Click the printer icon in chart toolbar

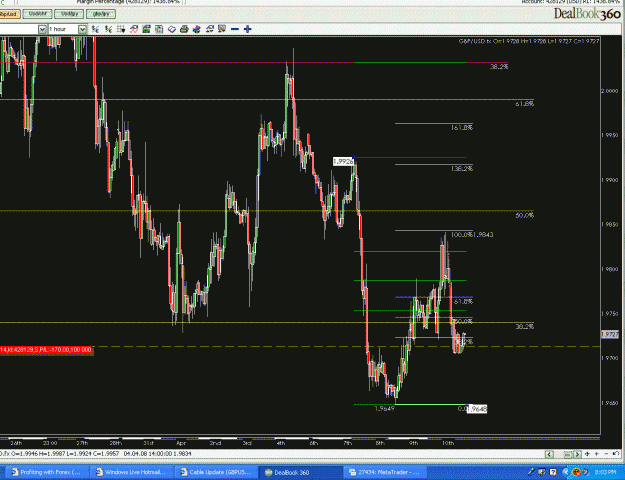(184, 29)
